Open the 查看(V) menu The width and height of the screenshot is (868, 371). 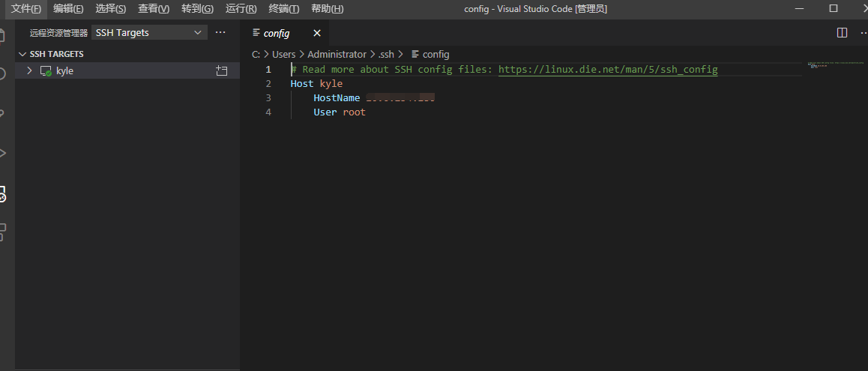tap(154, 9)
